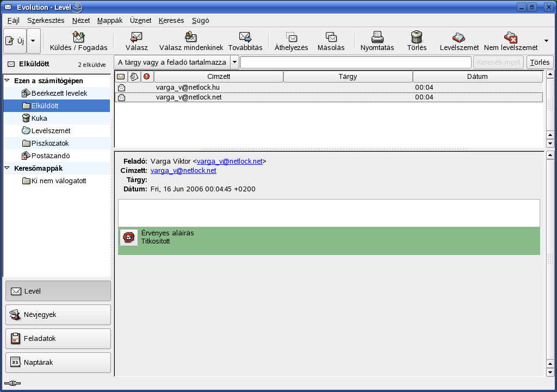Switch to the Naptárak calendar component

pyautogui.click(x=58, y=362)
